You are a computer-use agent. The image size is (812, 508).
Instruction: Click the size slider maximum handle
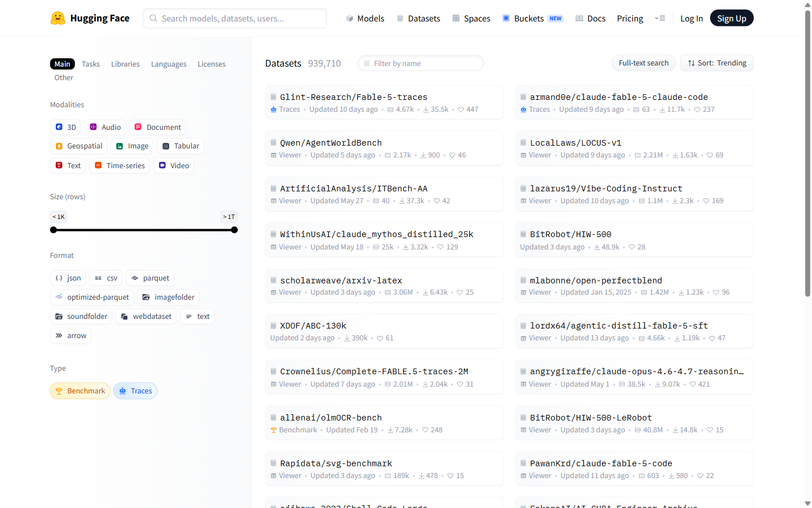235,230
